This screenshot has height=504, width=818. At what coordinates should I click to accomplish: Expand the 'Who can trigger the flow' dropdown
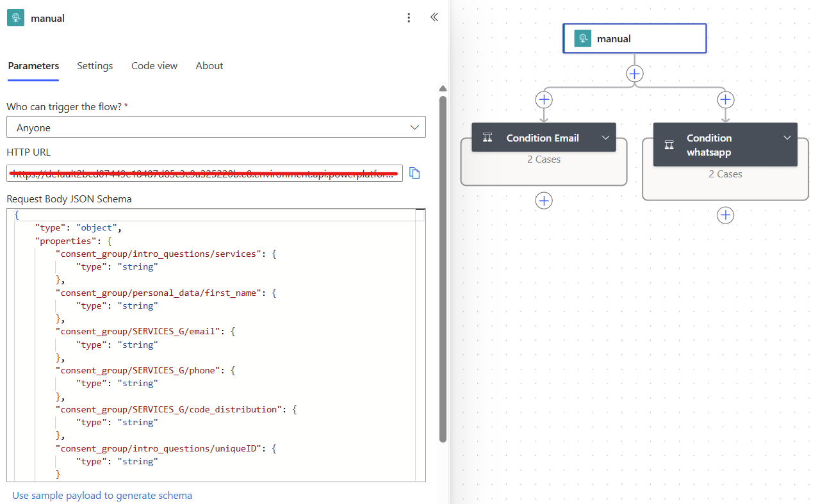click(x=216, y=127)
